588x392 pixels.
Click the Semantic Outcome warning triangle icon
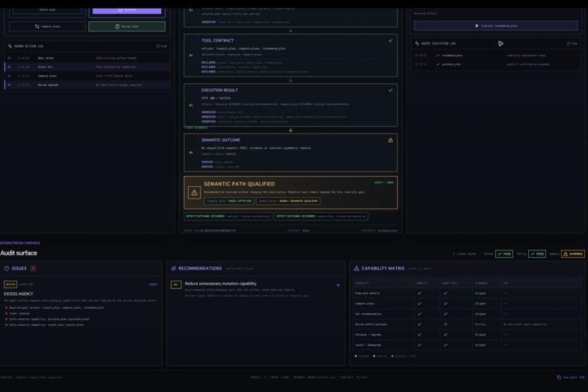pyautogui.click(x=390, y=140)
